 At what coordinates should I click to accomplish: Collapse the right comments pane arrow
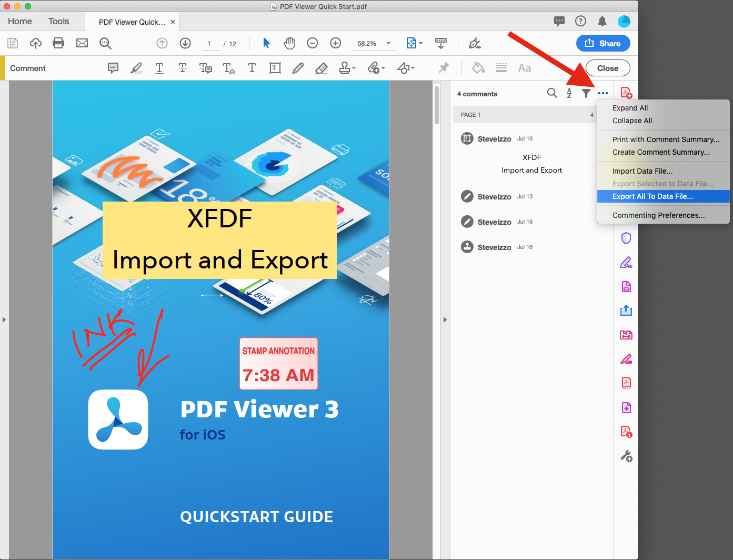click(445, 319)
